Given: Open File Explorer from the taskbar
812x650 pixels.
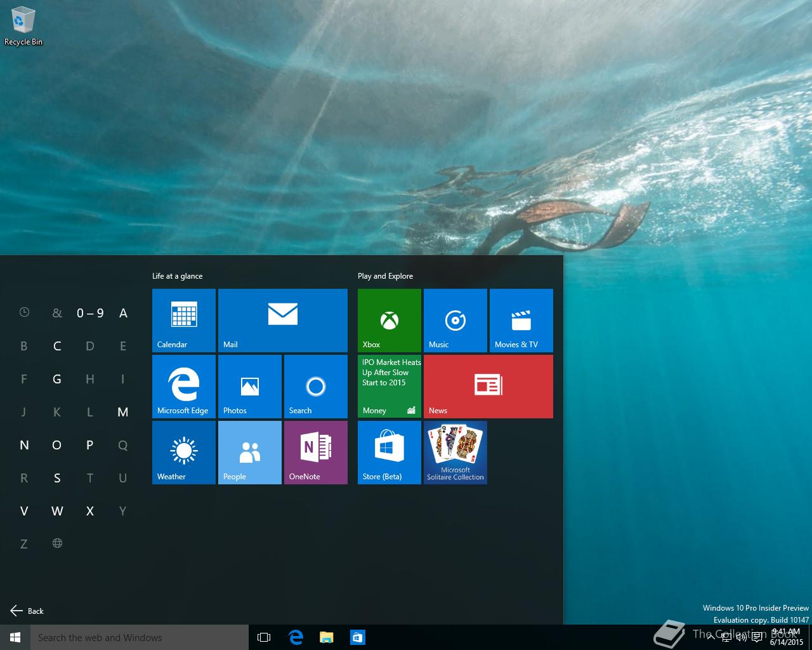Looking at the screenshot, I should point(327,637).
